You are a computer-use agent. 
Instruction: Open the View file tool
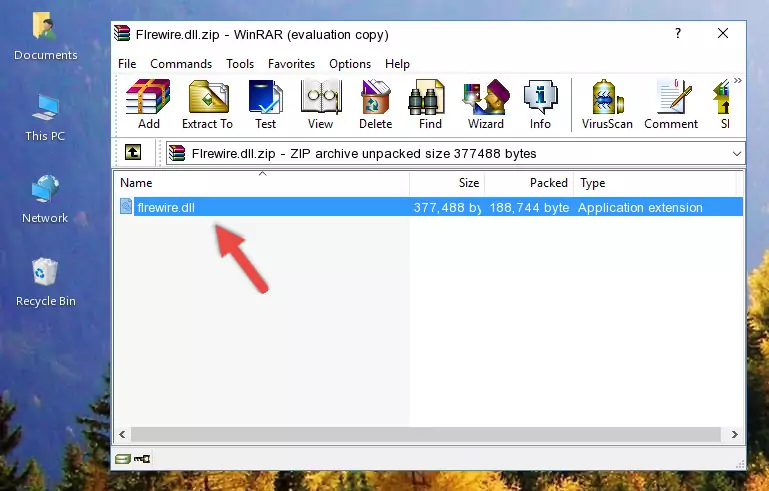pyautogui.click(x=321, y=104)
